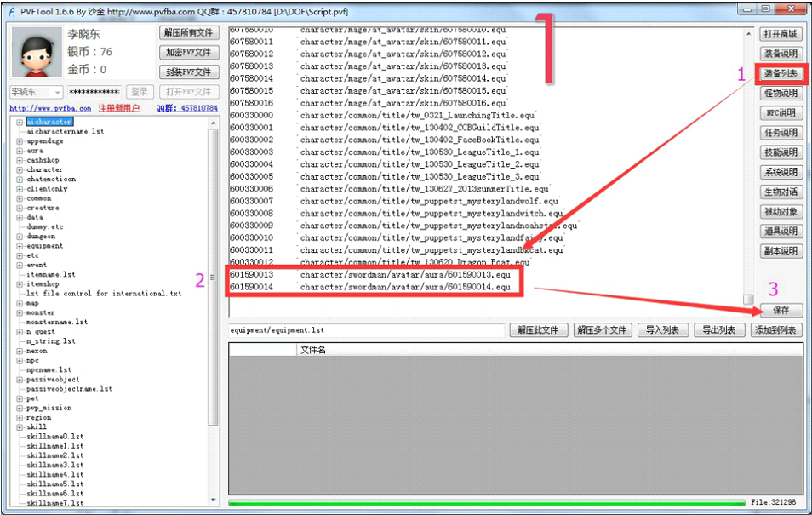Open the 装备列表 equipment list
812x515 pixels.
780,74
